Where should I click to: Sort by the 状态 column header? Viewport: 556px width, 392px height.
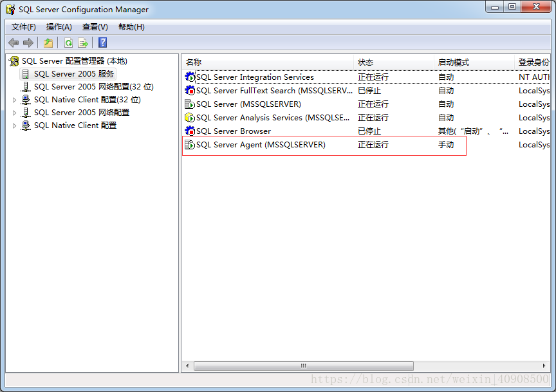[x=394, y=62]
